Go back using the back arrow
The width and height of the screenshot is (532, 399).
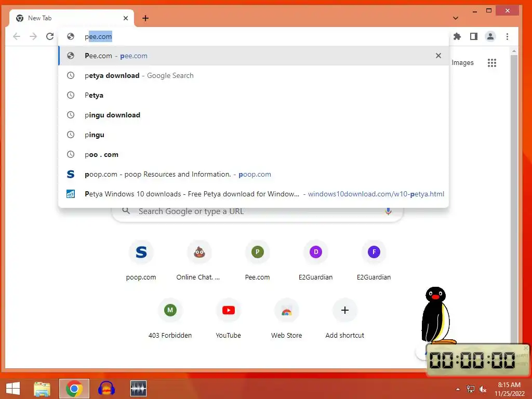(17, 36)
